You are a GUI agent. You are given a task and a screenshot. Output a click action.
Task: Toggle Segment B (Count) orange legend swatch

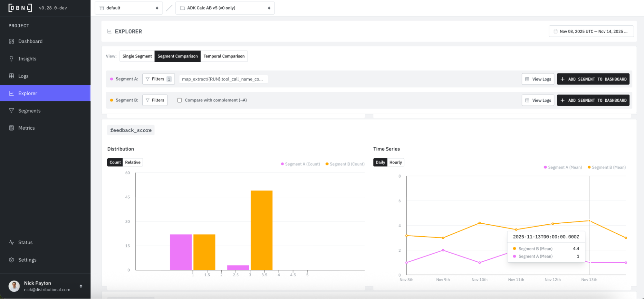(327, 164)
